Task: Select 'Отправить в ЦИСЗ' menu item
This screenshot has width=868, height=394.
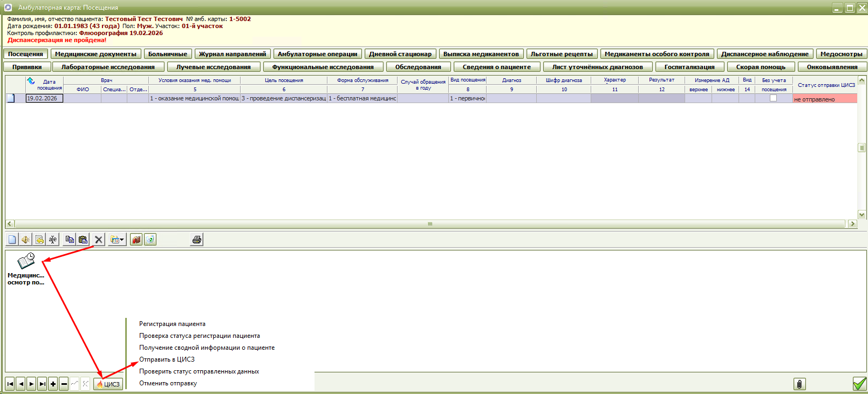Action: [167, 359]
